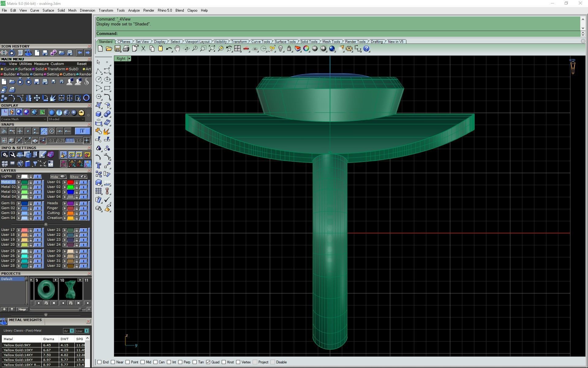Enable the End object snap checkbox
This screenshot has width=588, height=368.
click(x=99, y=362)
